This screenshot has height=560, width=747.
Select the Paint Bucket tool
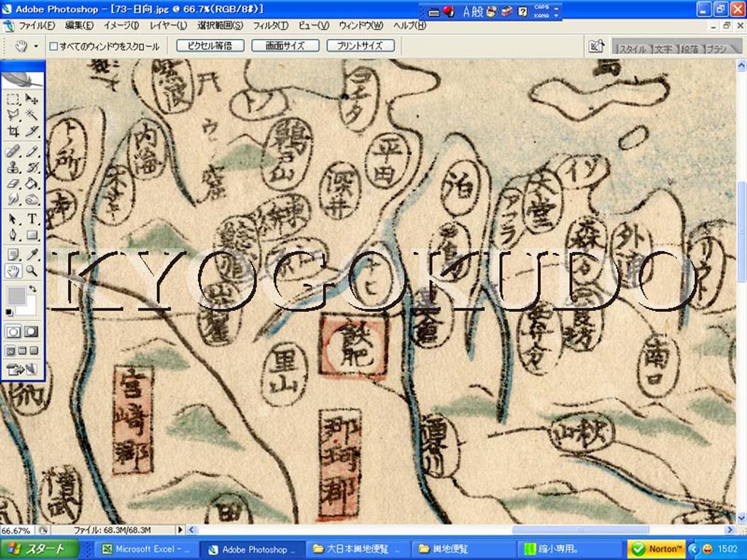[x=31, y=183]
